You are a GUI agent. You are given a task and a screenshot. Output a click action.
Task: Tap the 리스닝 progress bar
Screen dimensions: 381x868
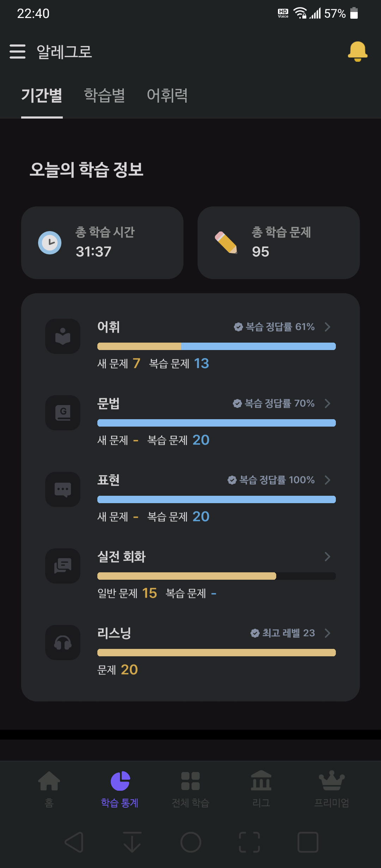click(217, 652)
